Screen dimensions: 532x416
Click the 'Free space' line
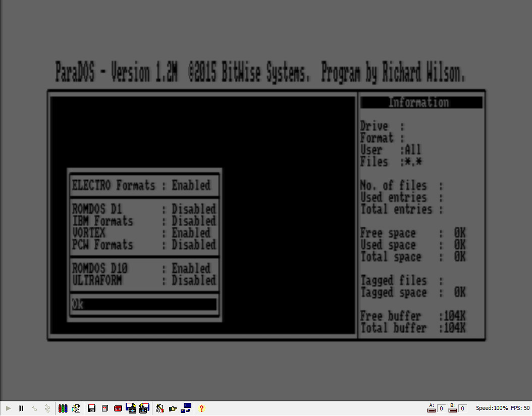click(413, 233)
